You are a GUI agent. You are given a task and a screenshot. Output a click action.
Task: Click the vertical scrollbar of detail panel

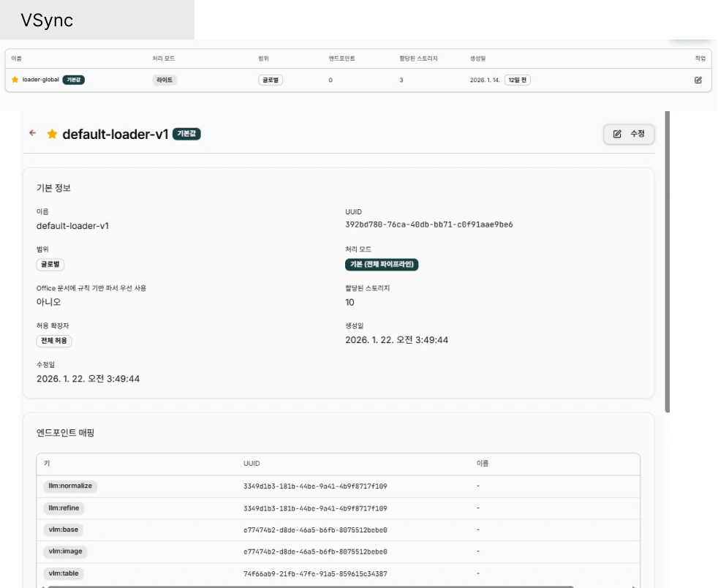(667, 262)
